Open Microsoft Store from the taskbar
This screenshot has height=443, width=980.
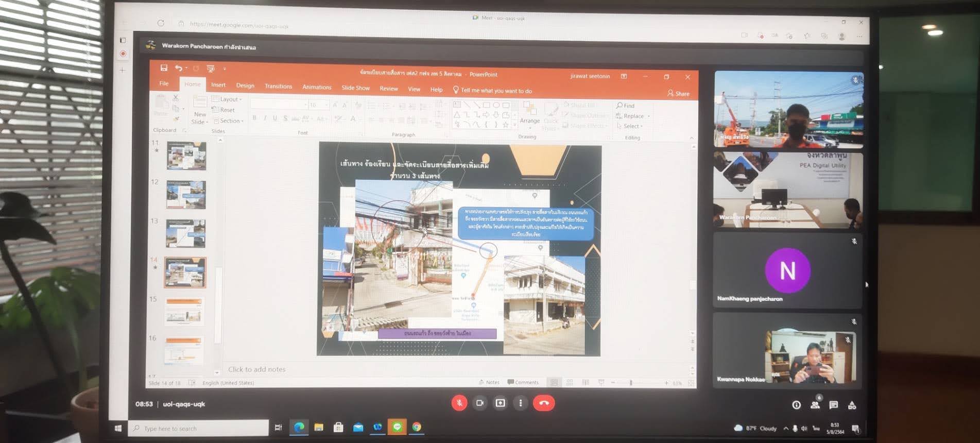tap(338, 427)
